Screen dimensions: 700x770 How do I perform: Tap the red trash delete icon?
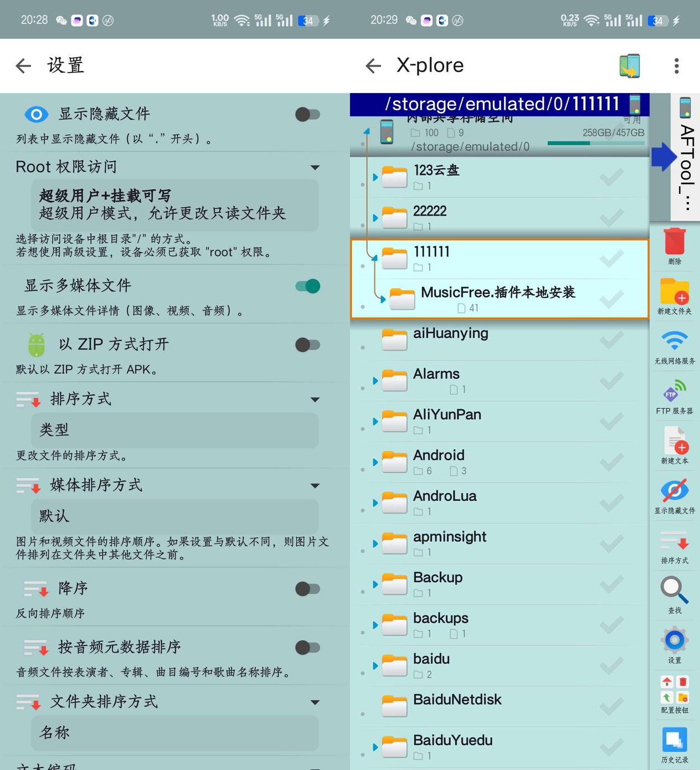pyautogui.click(x=674, y=243)
